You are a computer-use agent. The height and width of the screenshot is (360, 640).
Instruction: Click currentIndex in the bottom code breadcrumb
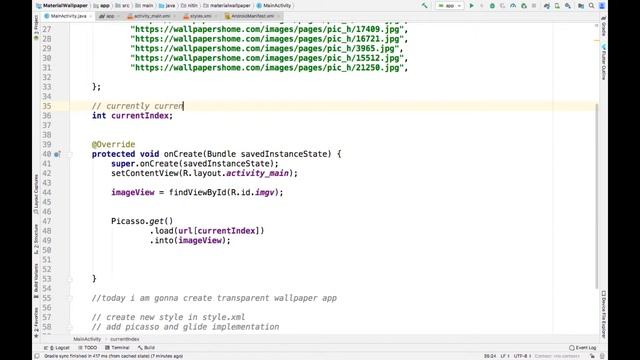(x=124, y=339)
